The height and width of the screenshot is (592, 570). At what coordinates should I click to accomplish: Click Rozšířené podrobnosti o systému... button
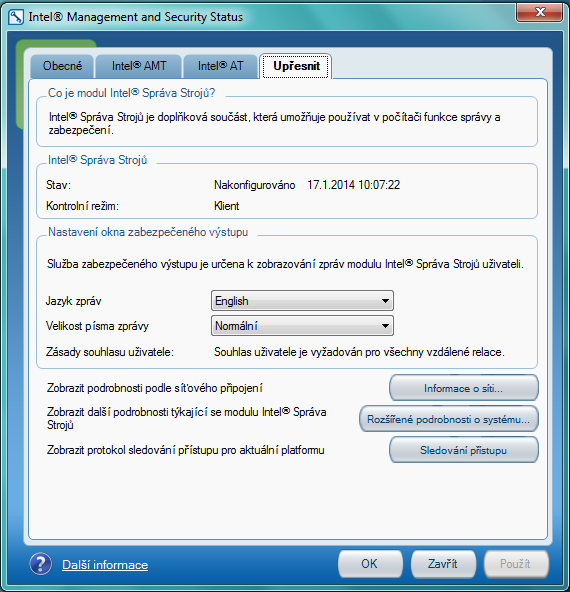[x=448, y=419]
